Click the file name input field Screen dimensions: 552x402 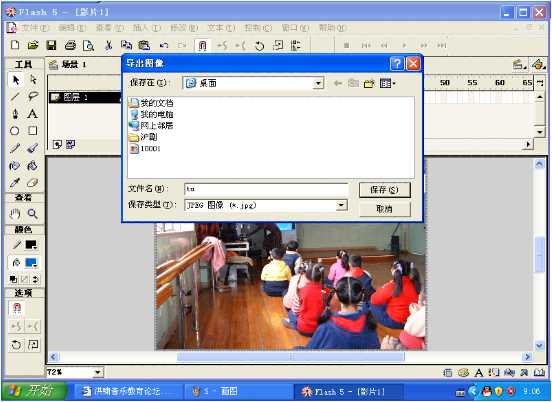pos(266,189)
